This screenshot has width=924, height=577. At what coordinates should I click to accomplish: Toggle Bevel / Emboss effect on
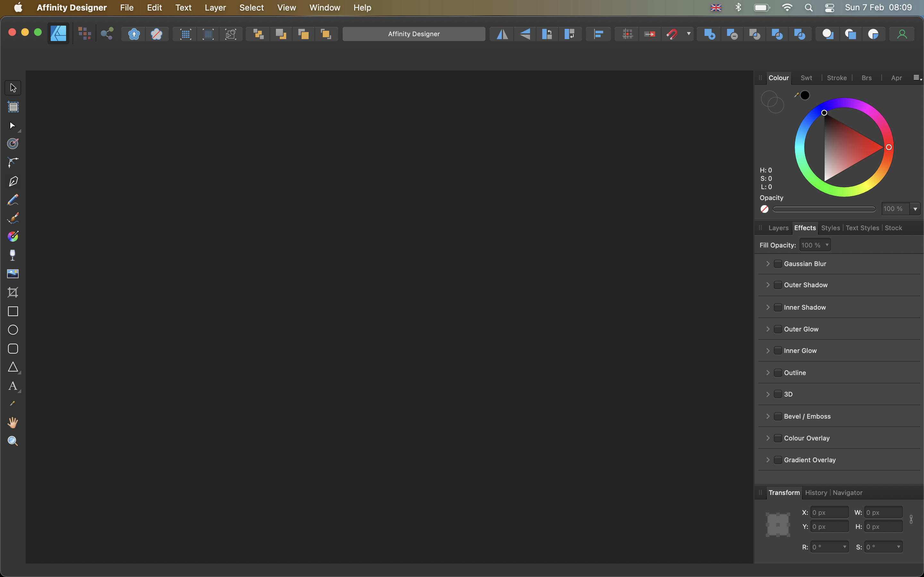(777, 415)
